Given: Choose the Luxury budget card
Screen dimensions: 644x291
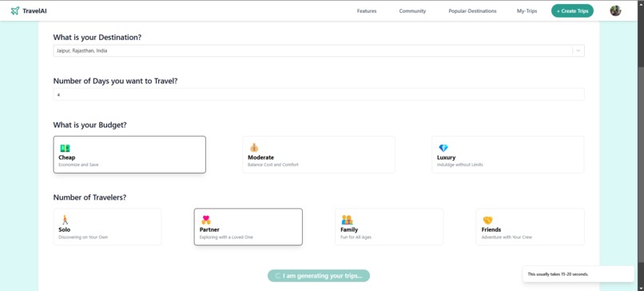Looking at the screenshot, I should point(508,154).
